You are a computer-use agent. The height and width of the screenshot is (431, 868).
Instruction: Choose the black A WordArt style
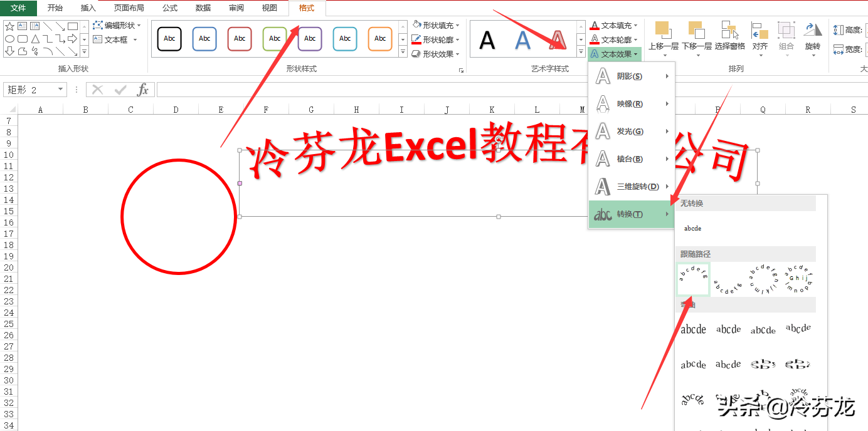point(487,40)
